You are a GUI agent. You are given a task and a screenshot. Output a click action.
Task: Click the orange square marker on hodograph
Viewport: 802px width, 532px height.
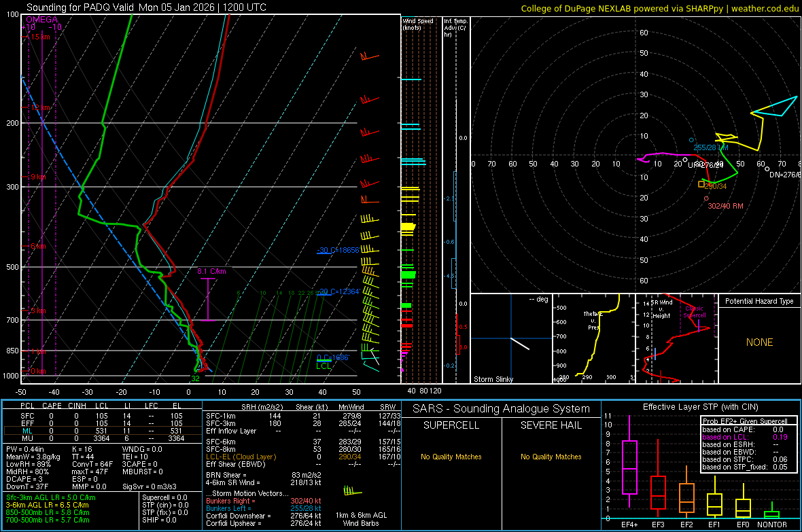click(x=701, y=183)
